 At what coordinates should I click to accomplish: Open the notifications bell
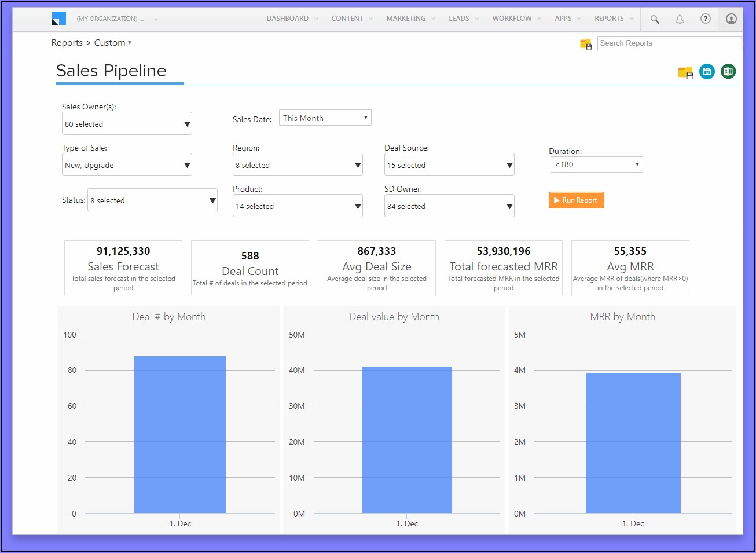click(x=680, y=19)
